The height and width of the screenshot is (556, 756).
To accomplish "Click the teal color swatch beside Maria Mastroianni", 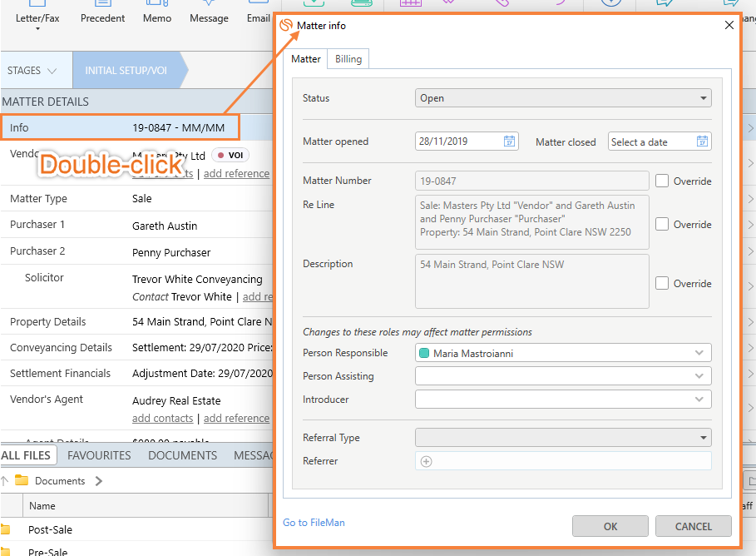I will coord(424,354).
